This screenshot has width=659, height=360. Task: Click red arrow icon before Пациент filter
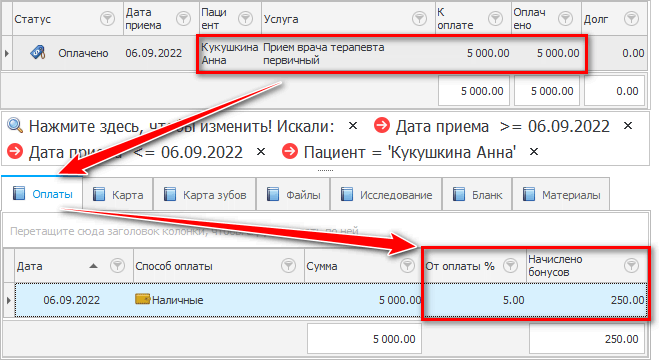(x=290, y=152)
